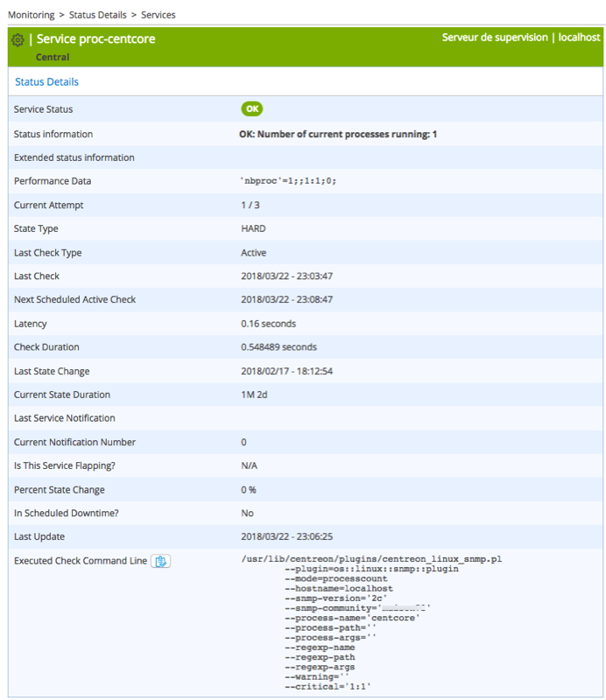Click the Next Scheduled Active Check timestamp
This screenshot has height=700, width=606.
286,299
